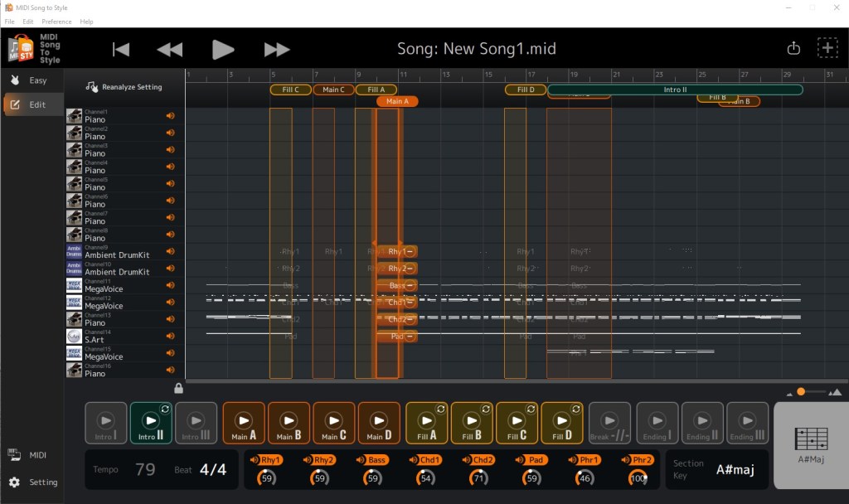Switch to the Easy mode tab
Image resolution: width=849 pixels, height=504 pixels.
pyautogui.click(x=32, y=80)
